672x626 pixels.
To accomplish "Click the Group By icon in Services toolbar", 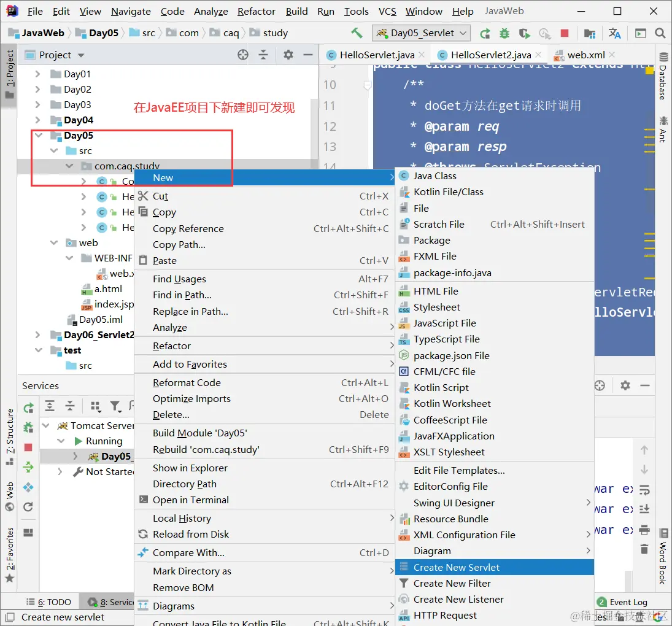I will coord(96,406).
